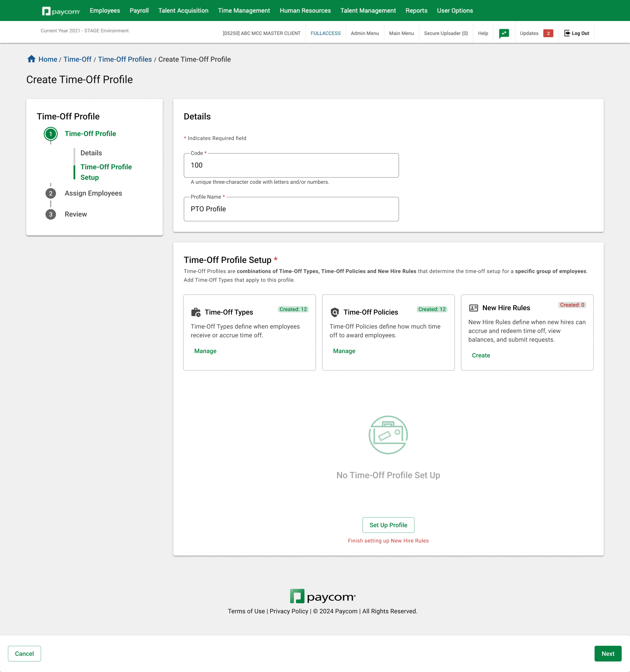Click the step 1 circle indicator
630x672 pixels.
tap(51, 134)
